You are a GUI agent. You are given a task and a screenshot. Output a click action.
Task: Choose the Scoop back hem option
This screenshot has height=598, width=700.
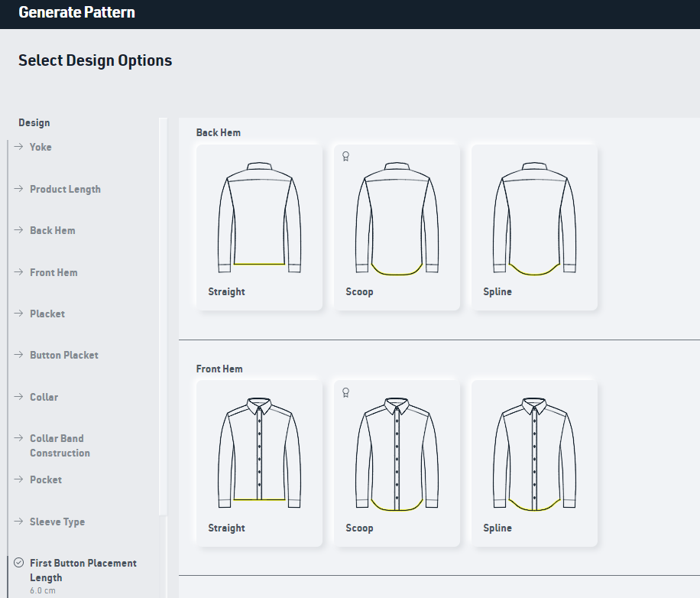click(x=397, y=227)
